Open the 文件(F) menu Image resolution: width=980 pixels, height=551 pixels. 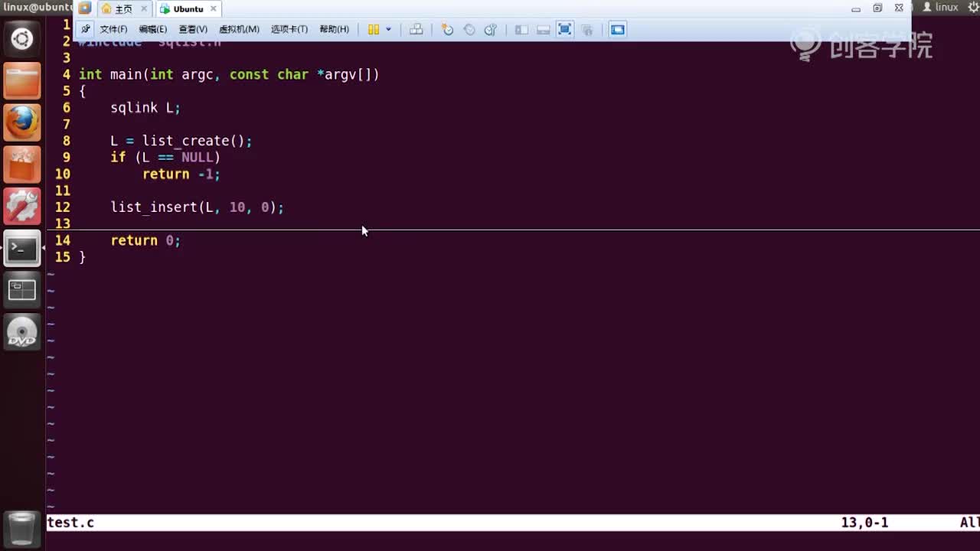(113, 29)
